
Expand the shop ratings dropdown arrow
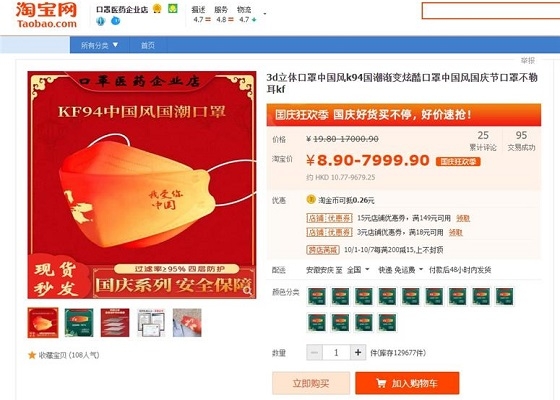coord(265,14)
